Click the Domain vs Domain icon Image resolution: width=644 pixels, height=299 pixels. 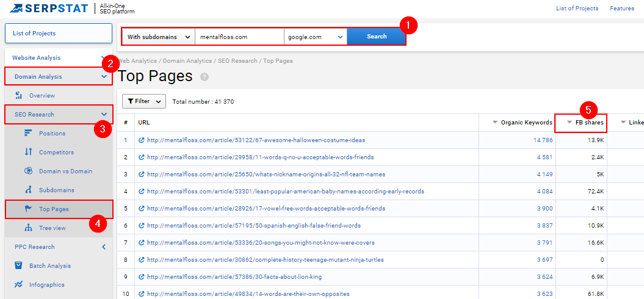[x=28, y=171]
